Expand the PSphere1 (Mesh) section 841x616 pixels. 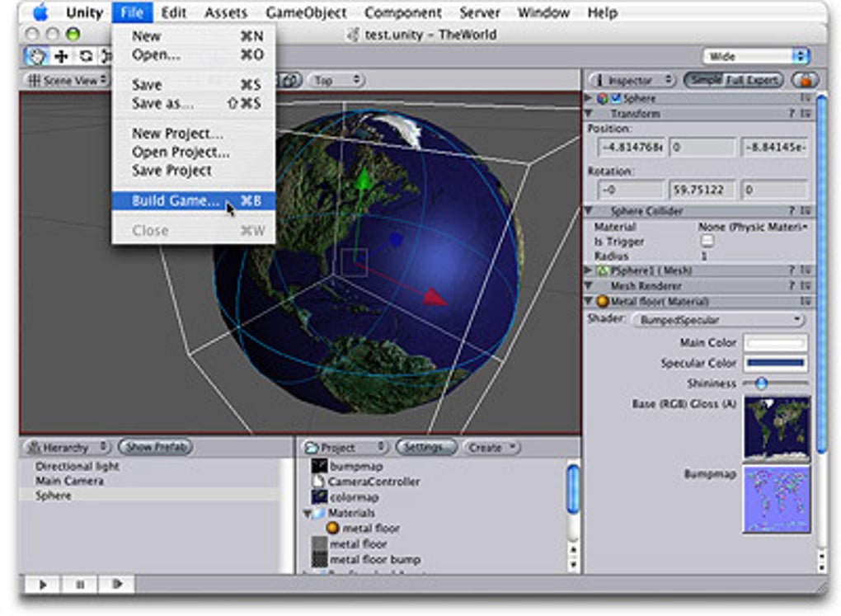point(589,270)
